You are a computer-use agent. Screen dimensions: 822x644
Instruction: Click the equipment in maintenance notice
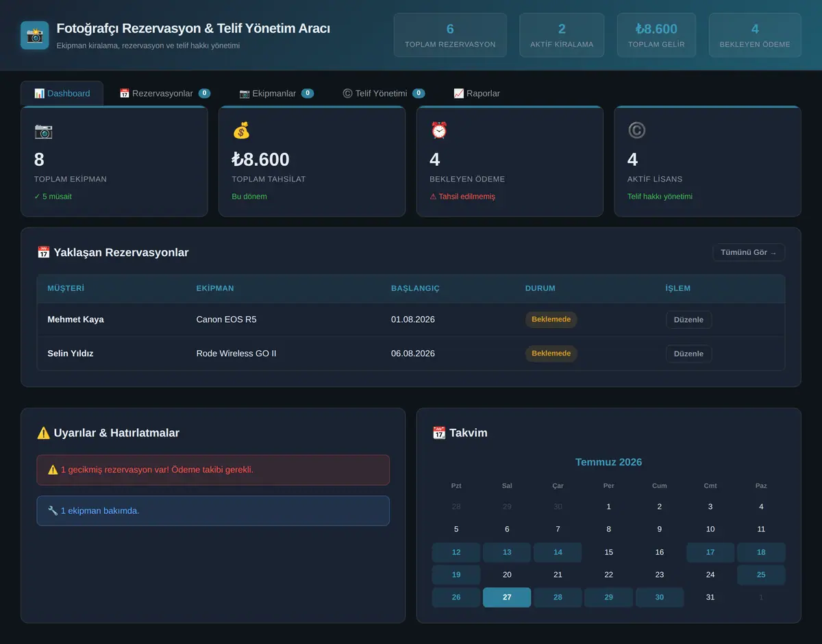pyautogui.click(x=213, y=511)
